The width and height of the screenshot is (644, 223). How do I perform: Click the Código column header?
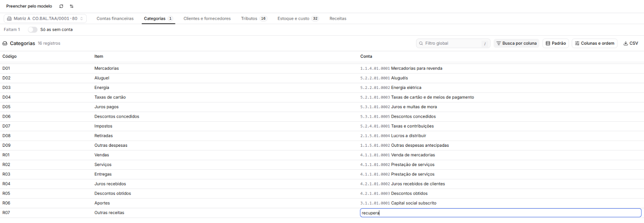point(9,56)
